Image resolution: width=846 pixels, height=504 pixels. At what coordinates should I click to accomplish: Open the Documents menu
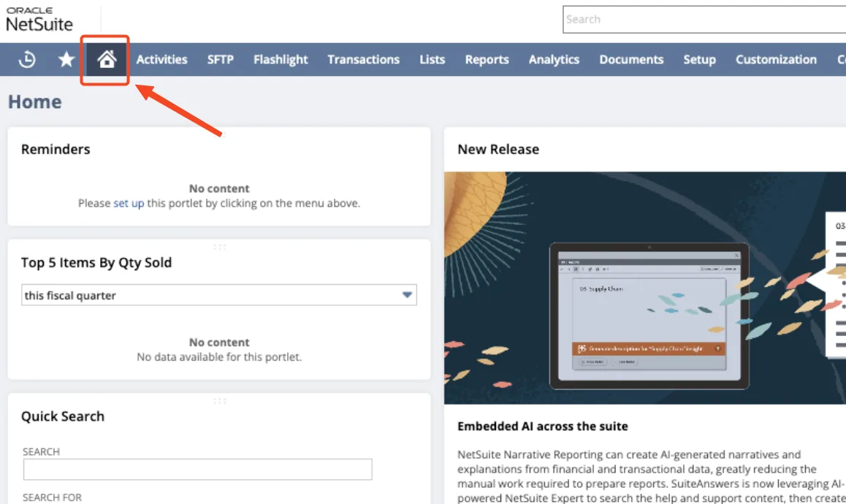[631, 59]
